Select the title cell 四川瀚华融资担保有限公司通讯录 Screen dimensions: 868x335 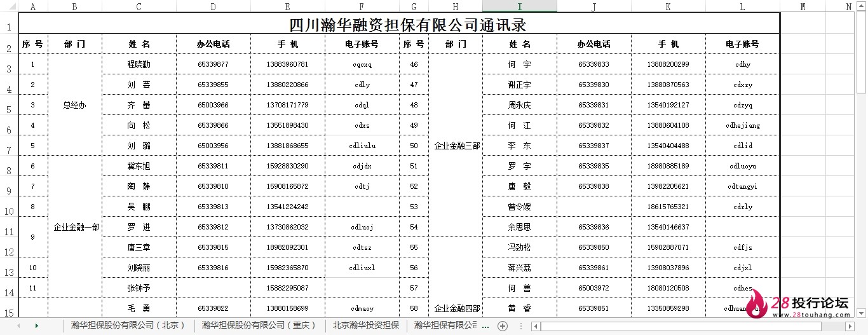[x=399, y=24]
